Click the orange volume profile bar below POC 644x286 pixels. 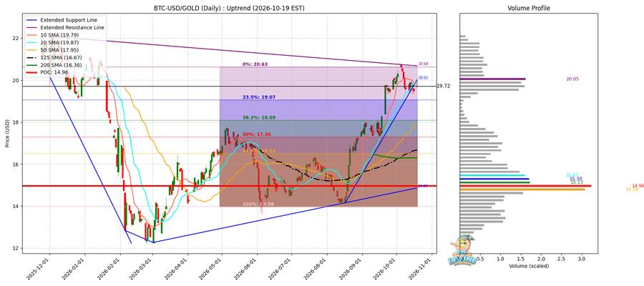[522, 189]
